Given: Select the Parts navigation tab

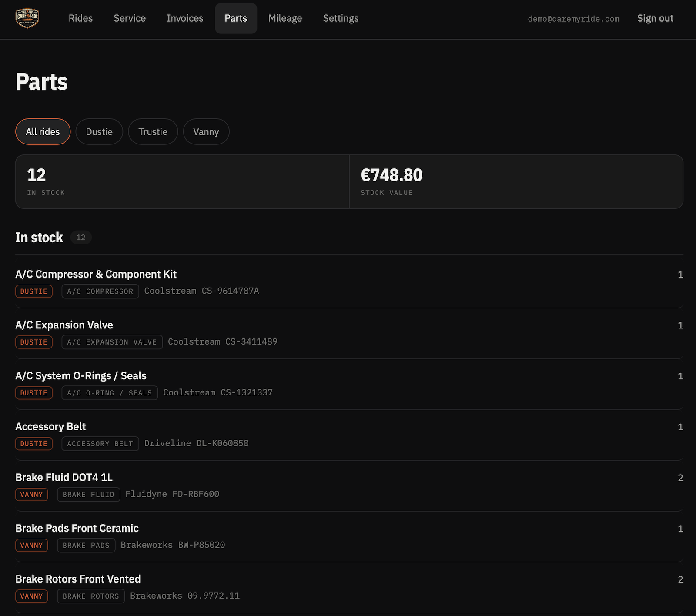Looking at the screenshot, I should pos(236,18).
